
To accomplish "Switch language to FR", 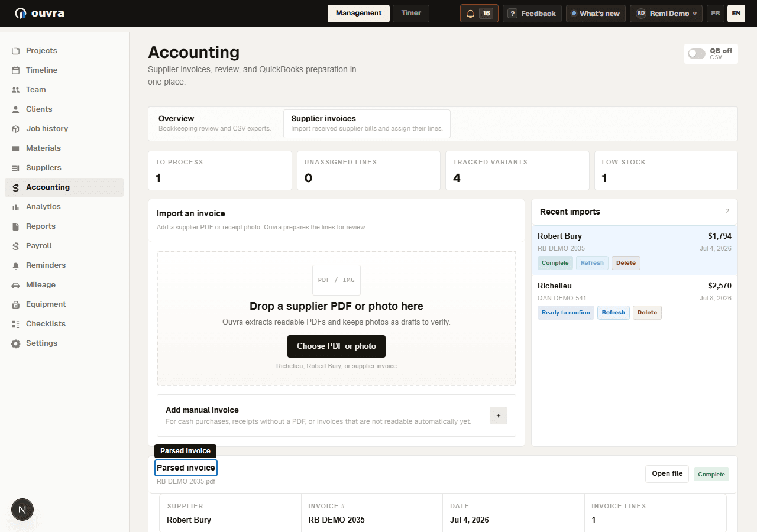I will (716, 14).
